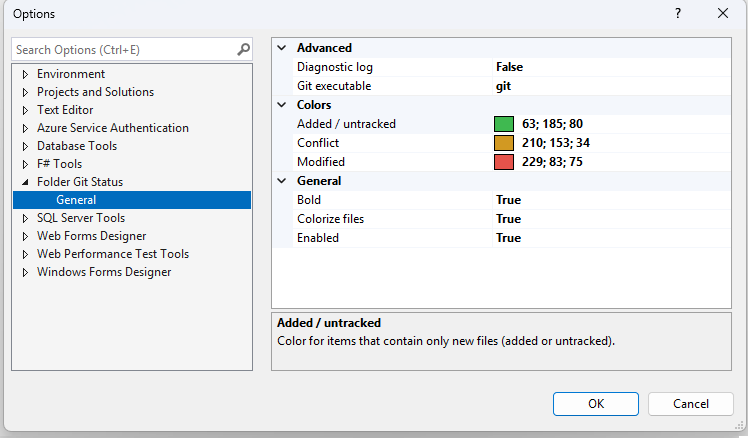Click the '63; 185; 80' color value

point(552,124)
